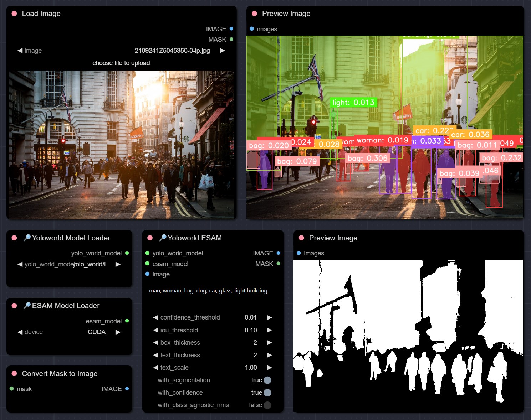The width and height of the screenshot is (531, 420).
Task: Collapse the ESAM Model Loader node dot
Action: pos(14,306)
